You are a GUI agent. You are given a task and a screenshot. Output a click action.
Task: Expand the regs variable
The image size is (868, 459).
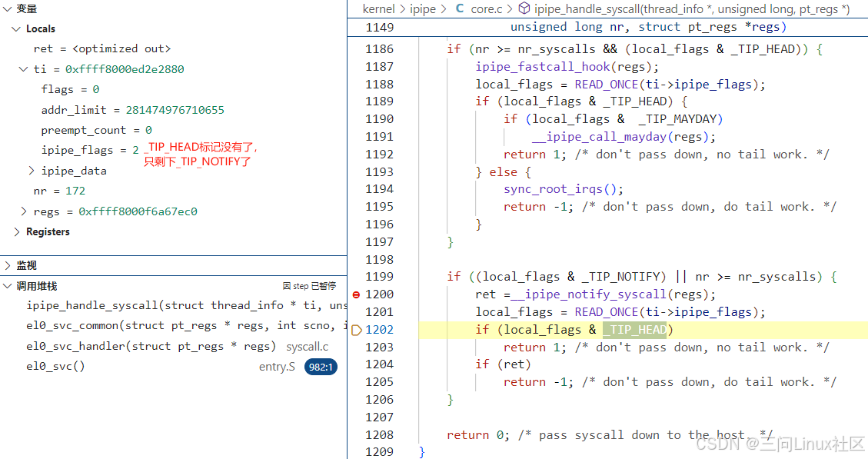(x=23, y=211)
